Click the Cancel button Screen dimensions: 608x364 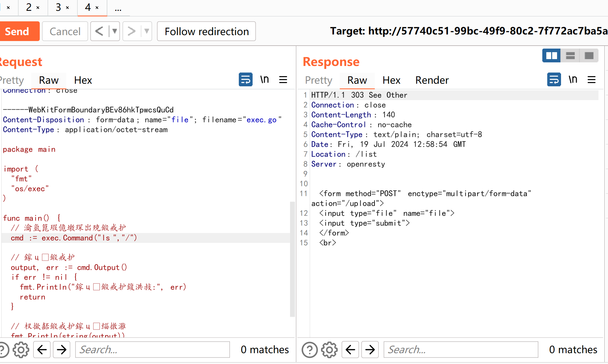65,31
